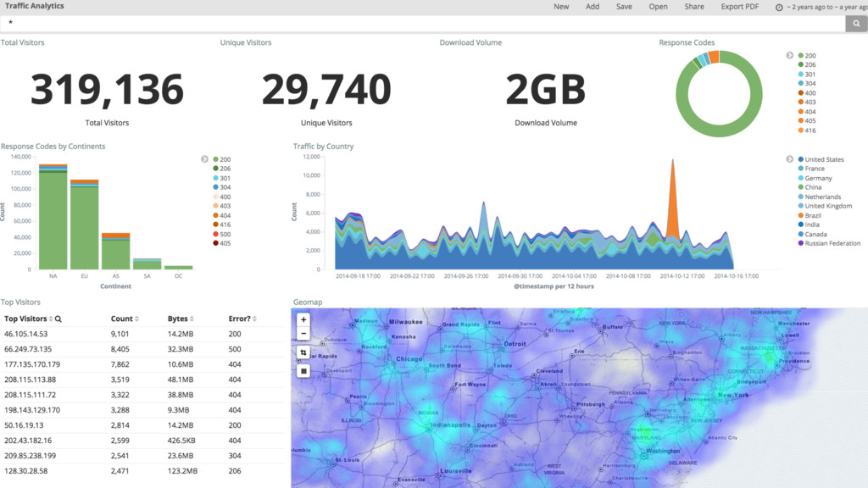868x488 pixels.
Task: Click Share in the top menu
Action: click(694, 7)
